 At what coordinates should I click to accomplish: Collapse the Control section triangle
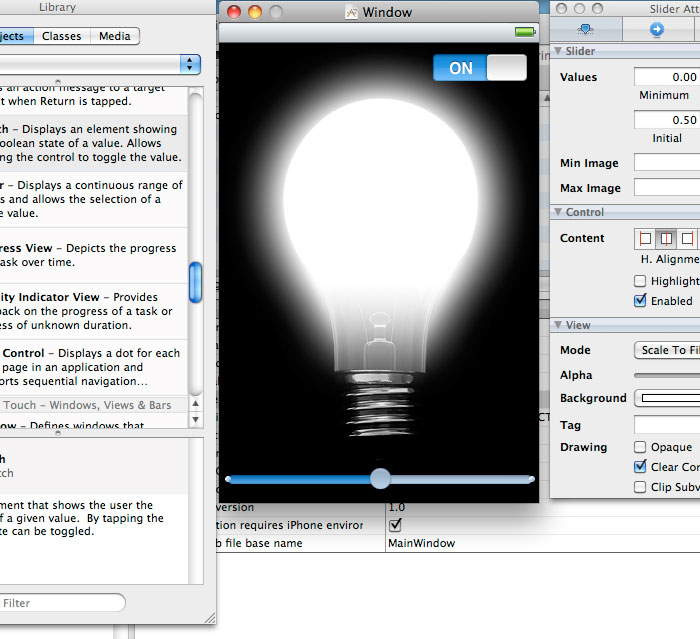[558, 212]
